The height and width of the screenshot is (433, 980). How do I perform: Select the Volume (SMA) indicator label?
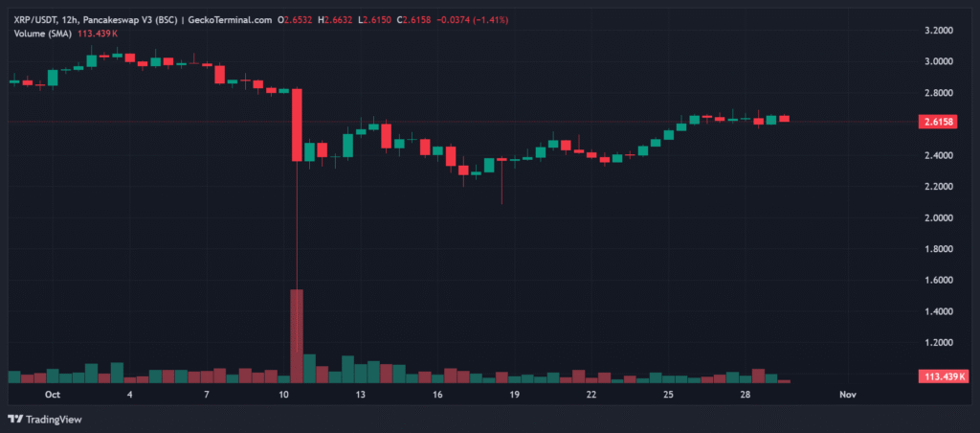pyautogui.click(x=42, y=34)
